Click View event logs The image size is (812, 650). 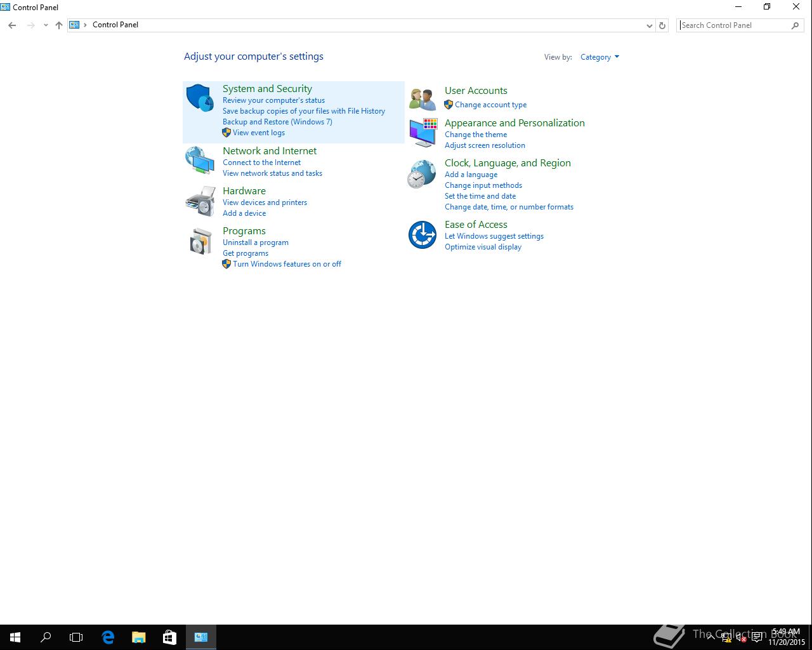coord(259,133)
